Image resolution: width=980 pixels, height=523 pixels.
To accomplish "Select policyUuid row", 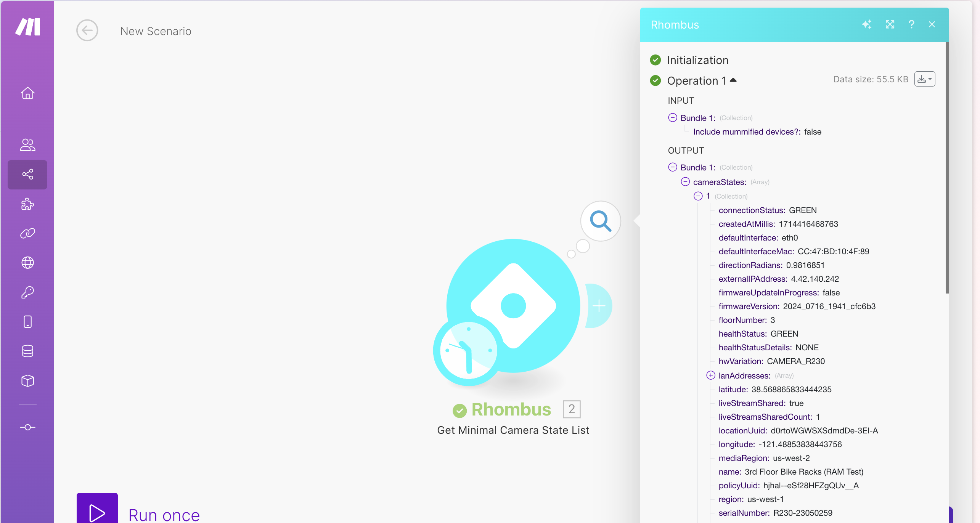I will tap(789, 486).
